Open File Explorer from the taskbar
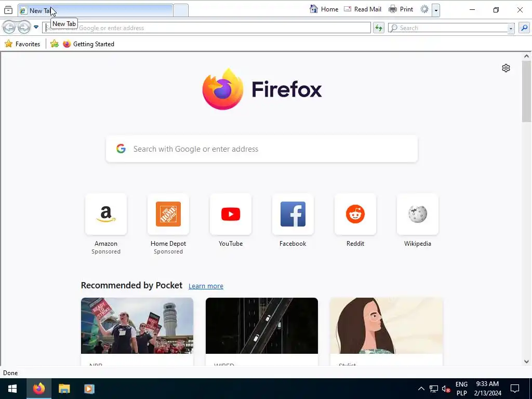The width and height of the screenshot is (532, 399). [x=64, y=389]
